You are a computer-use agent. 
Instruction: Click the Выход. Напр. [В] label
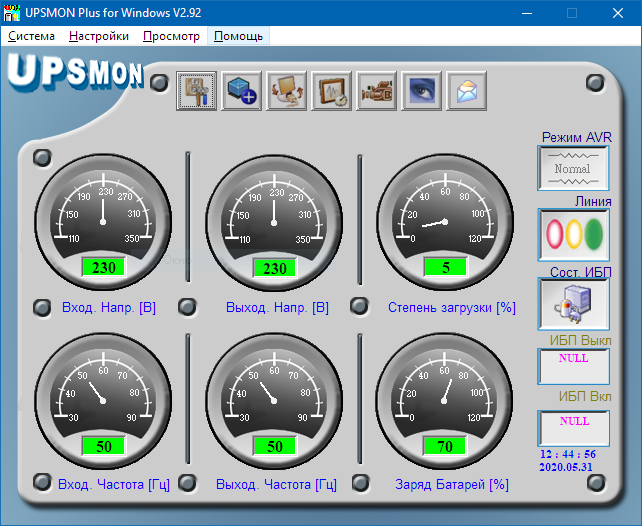point(278,307)
